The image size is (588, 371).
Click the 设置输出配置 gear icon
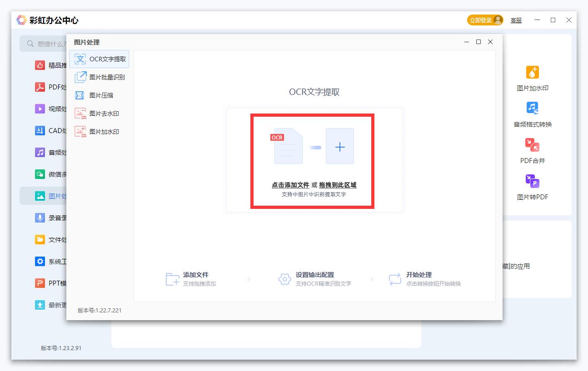tap(285, 279)
